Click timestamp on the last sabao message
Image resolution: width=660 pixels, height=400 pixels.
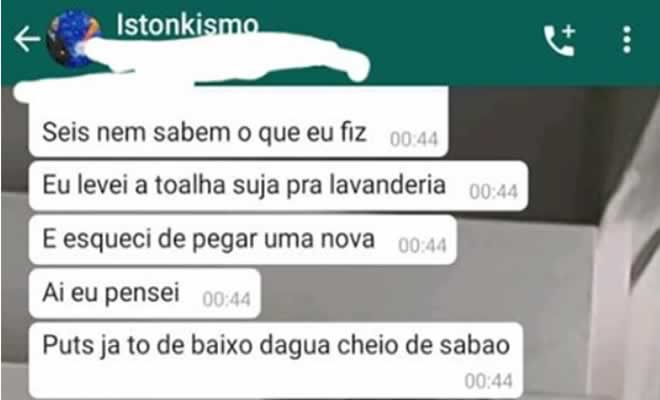[488, 381]
